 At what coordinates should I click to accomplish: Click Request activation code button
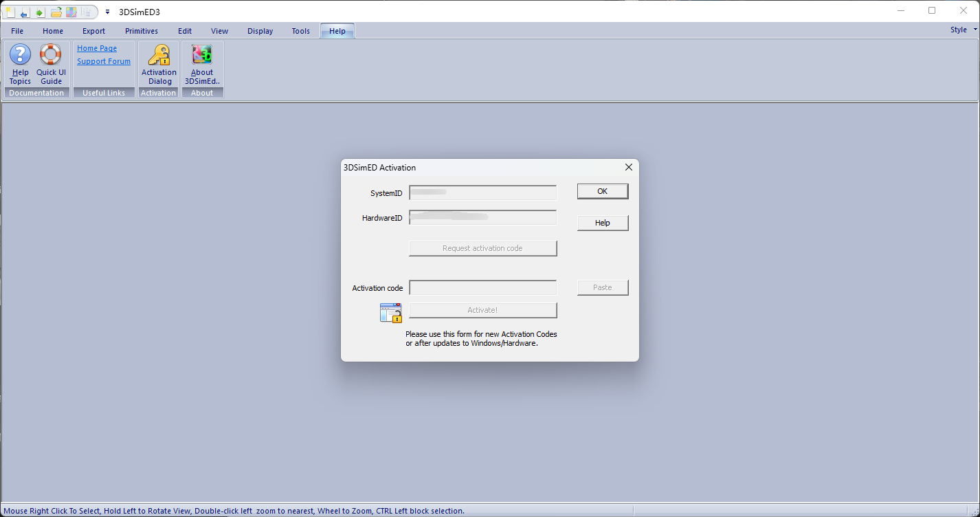click(483, 248)
